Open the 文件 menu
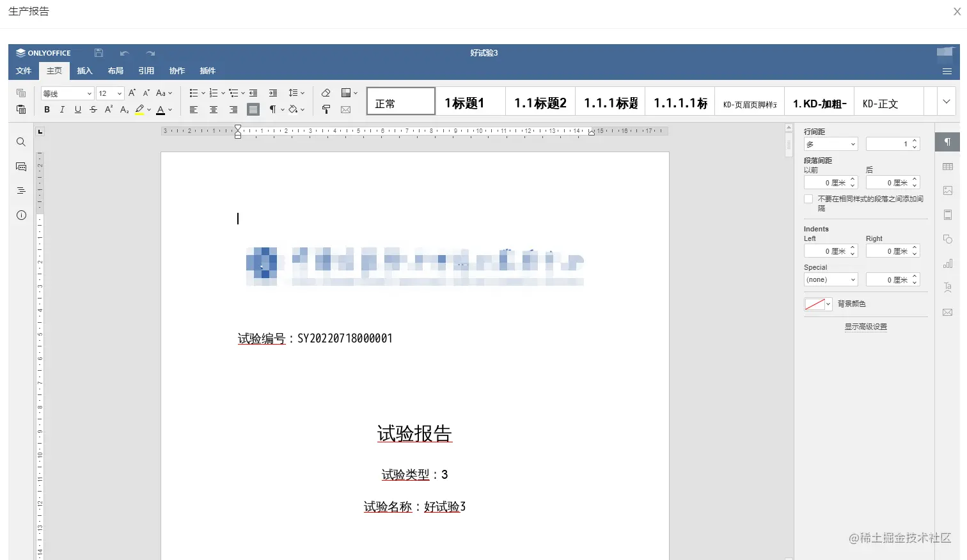Screen dimensions: 967x560 click(x=23, y=71)
